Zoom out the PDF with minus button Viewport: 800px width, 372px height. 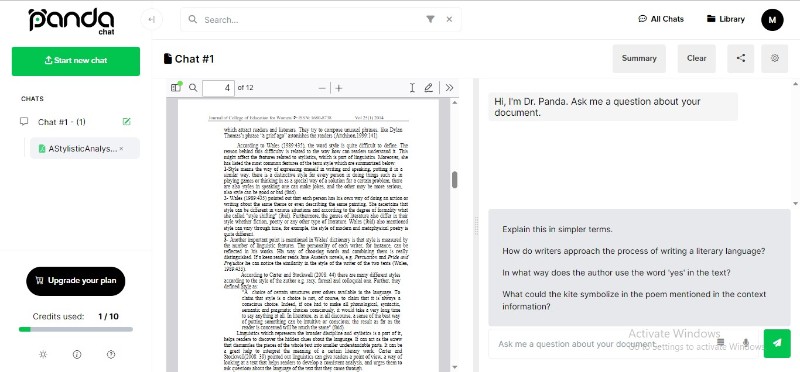(322, 88)
